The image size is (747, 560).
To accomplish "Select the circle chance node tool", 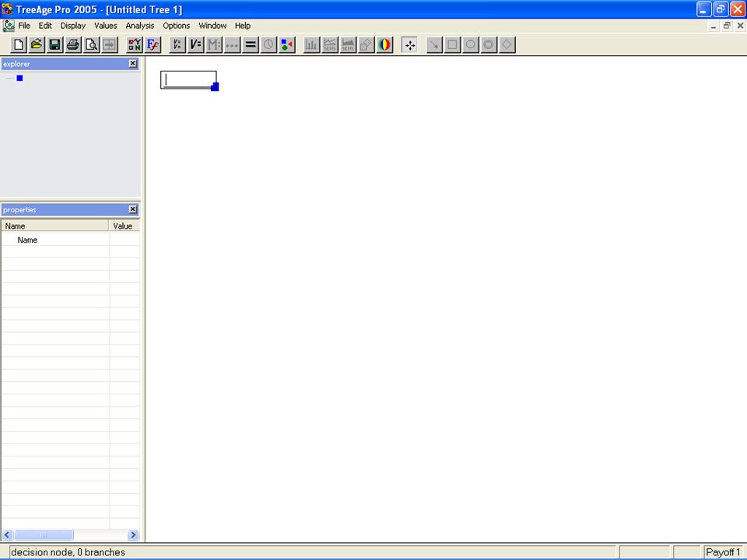I will 470,45.
